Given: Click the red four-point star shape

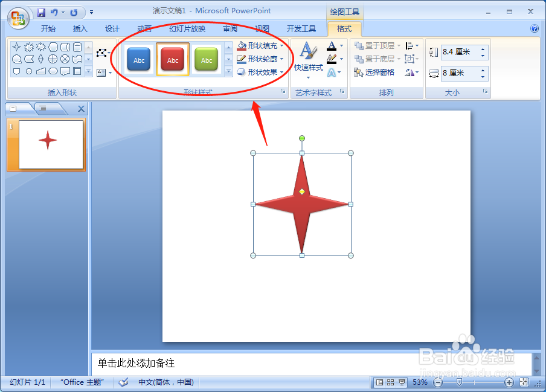Looking at the screenshot, I should click(x=301, y=204).
